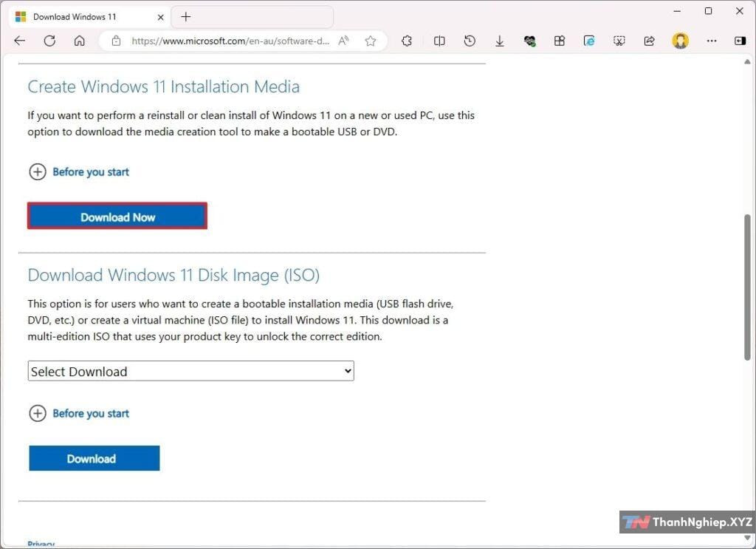Image resolution: width=756 pixels, height=549 pixels.
Task: Open a new tab
Action: 185,17
